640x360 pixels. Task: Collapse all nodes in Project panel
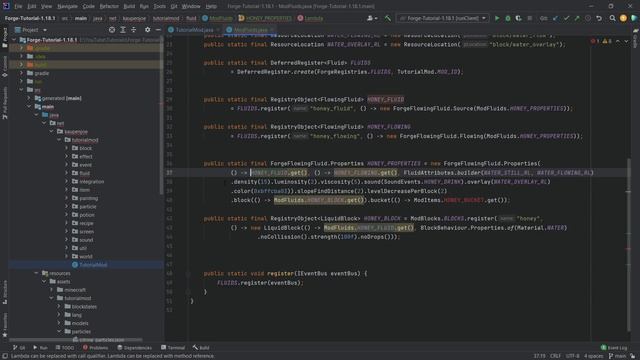tap(133, 30)
